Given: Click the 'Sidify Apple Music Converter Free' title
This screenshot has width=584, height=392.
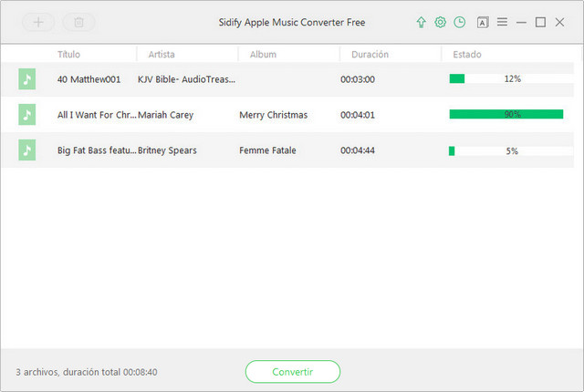Looking at the screenshot, I should 292,22.
